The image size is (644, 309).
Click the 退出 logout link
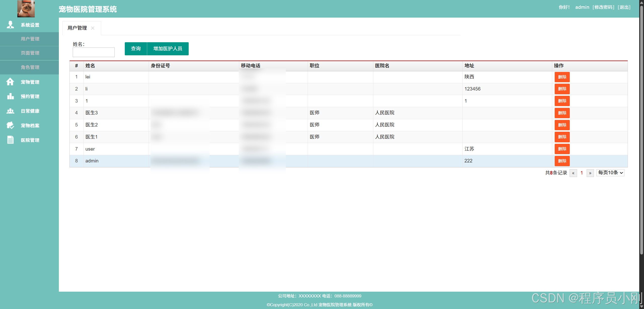tap(624, 7)
